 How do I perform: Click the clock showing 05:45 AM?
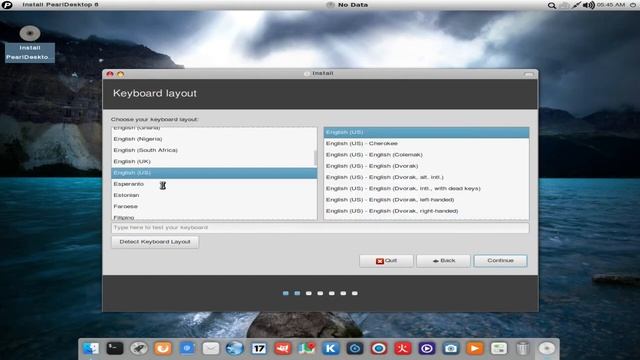point(611,4)
